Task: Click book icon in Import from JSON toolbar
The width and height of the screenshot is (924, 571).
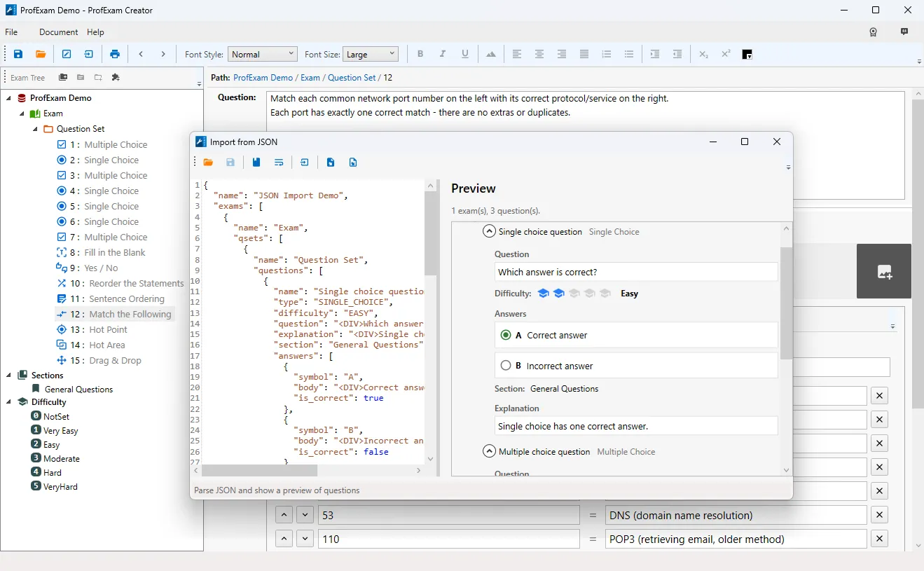Action: [x=256, y=163]
